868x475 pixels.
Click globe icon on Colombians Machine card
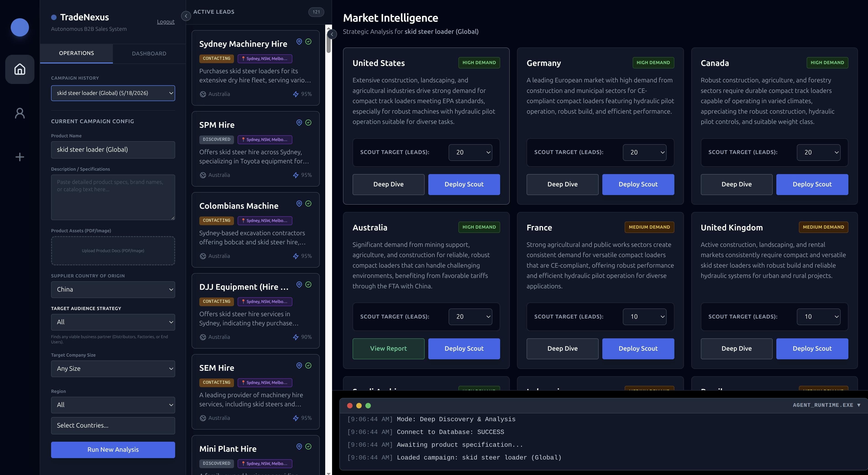click(x=203, y=256)
